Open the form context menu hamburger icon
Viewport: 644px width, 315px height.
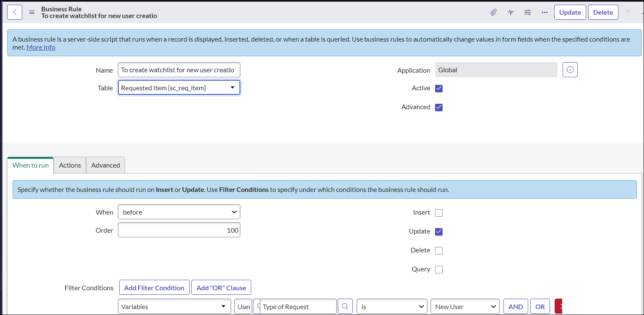[x=31, y=12]
